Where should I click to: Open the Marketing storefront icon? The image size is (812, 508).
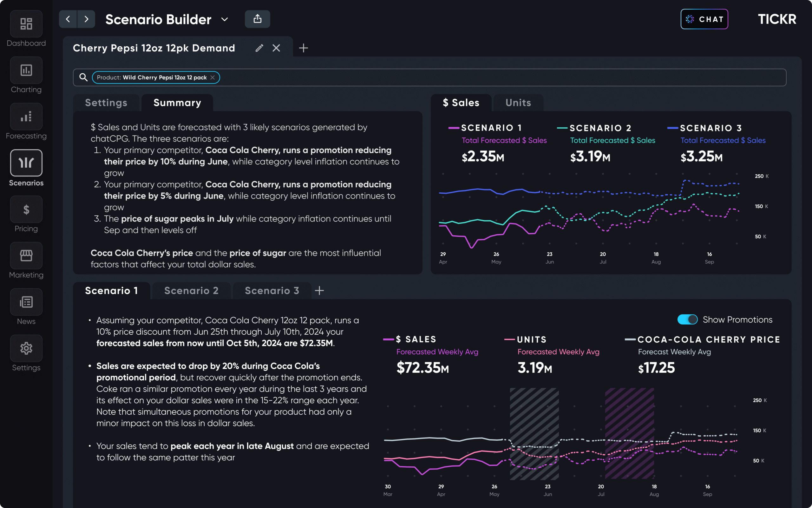point(26,256)
